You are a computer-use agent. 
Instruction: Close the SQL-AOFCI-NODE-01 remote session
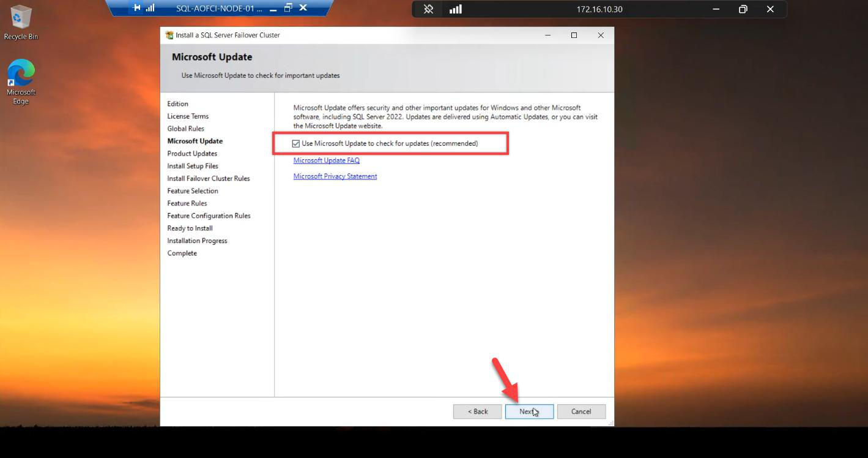303,8
